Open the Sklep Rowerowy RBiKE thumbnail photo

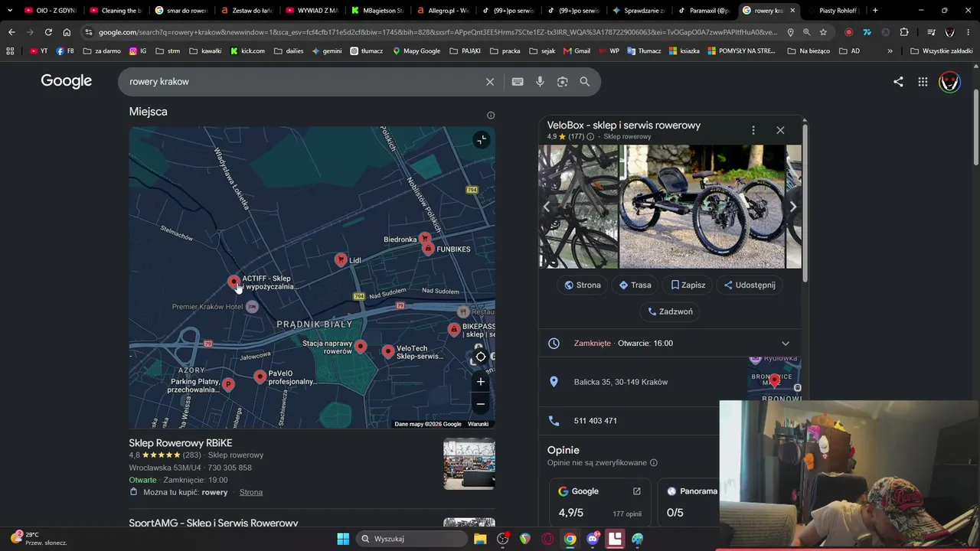click(x=469, y=464)
